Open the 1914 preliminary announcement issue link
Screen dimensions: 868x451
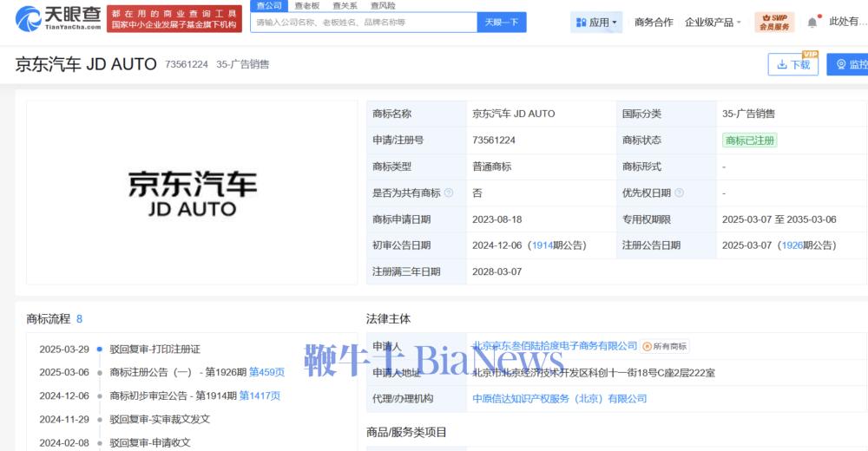[542, 245]
